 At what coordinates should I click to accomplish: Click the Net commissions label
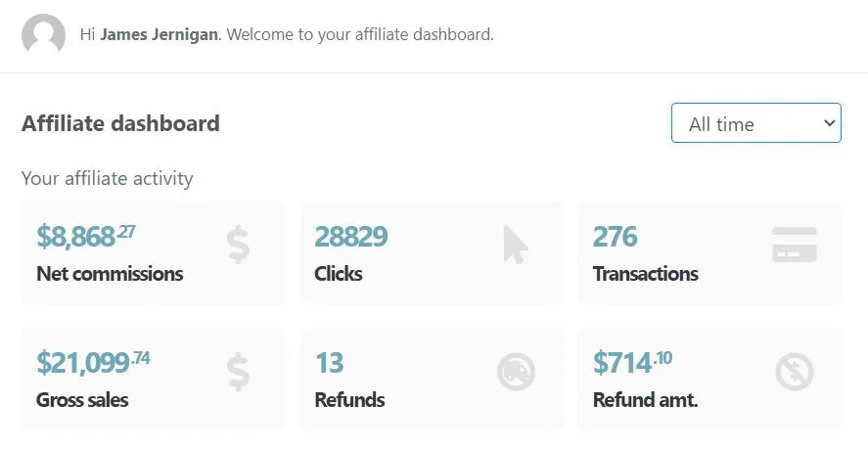point(110,274)
